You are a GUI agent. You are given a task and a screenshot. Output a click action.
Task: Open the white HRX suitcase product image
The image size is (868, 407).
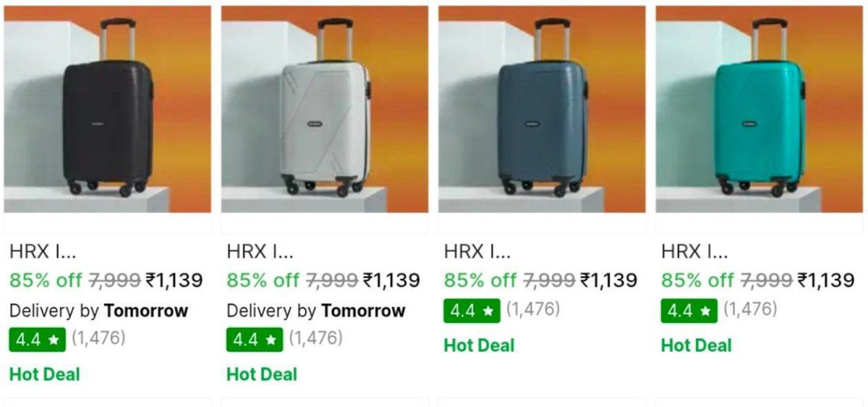tap(325, 109)
